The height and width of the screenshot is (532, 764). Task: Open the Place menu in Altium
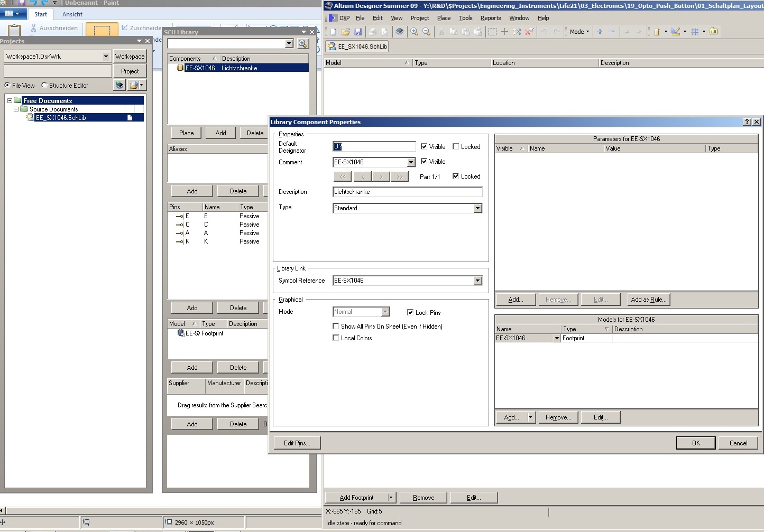444,18
